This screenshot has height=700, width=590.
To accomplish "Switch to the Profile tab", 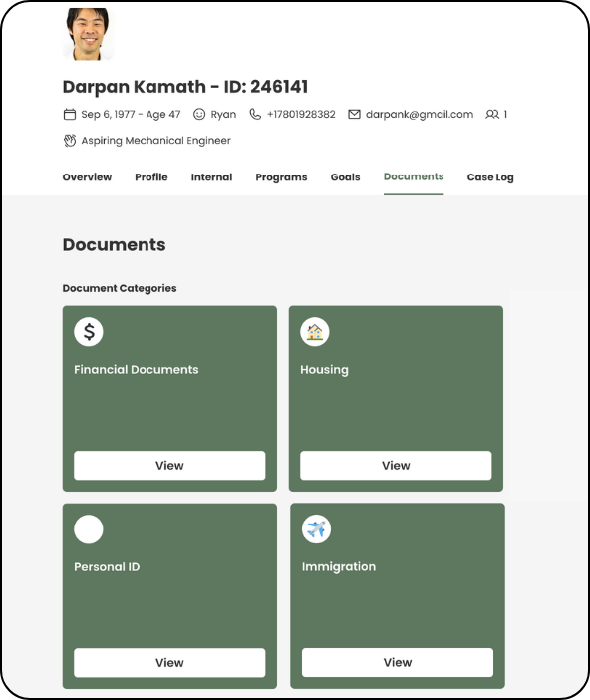I will [x=151, y=177].
